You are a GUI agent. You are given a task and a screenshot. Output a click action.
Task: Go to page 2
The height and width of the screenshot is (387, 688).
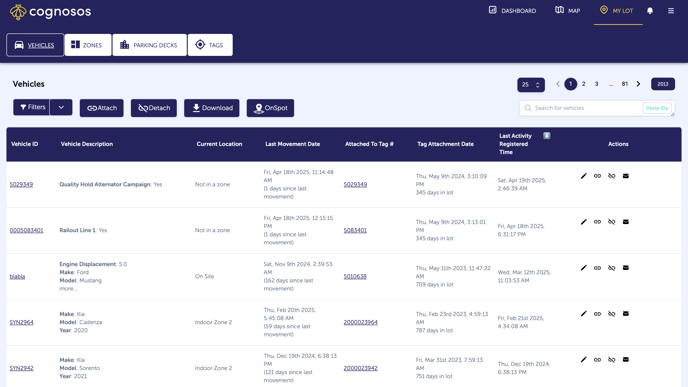[584, 84]
